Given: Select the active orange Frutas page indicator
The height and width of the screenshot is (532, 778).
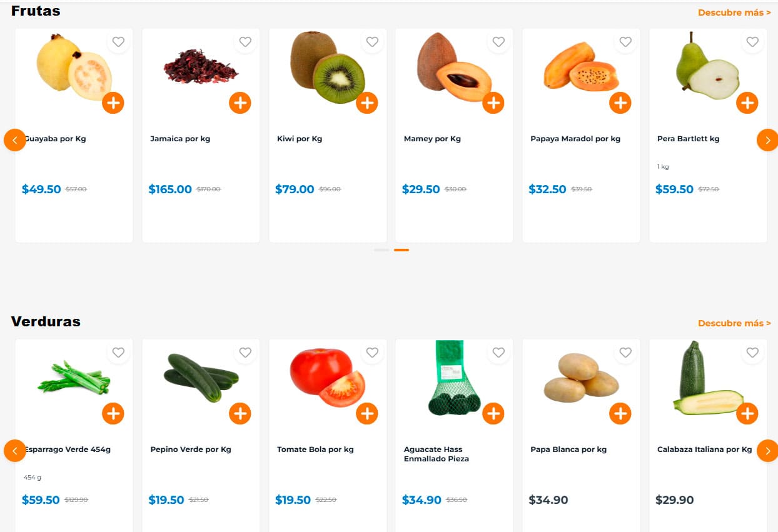Looking at the screenshot, I should click(x=402, y=250).
